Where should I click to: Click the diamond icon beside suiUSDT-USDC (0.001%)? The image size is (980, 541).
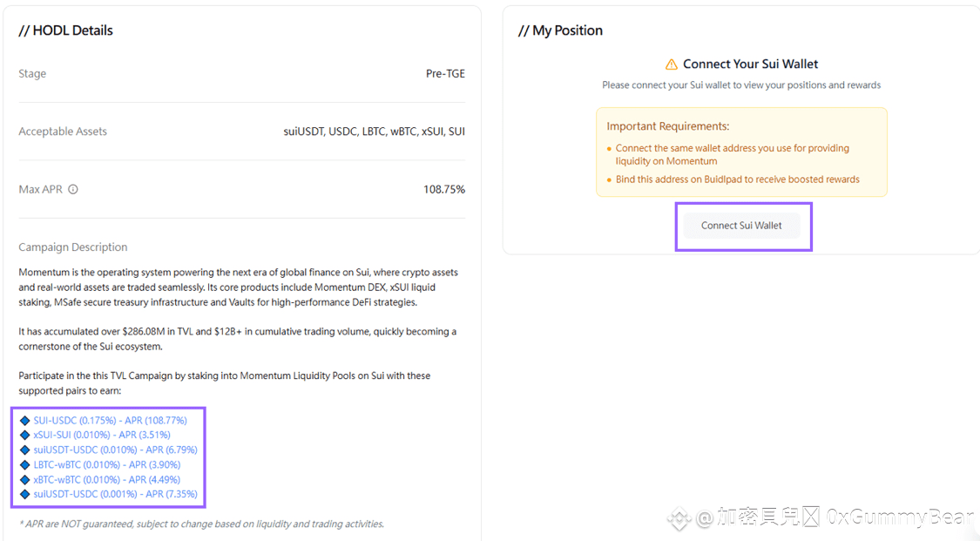coord(24,494)
